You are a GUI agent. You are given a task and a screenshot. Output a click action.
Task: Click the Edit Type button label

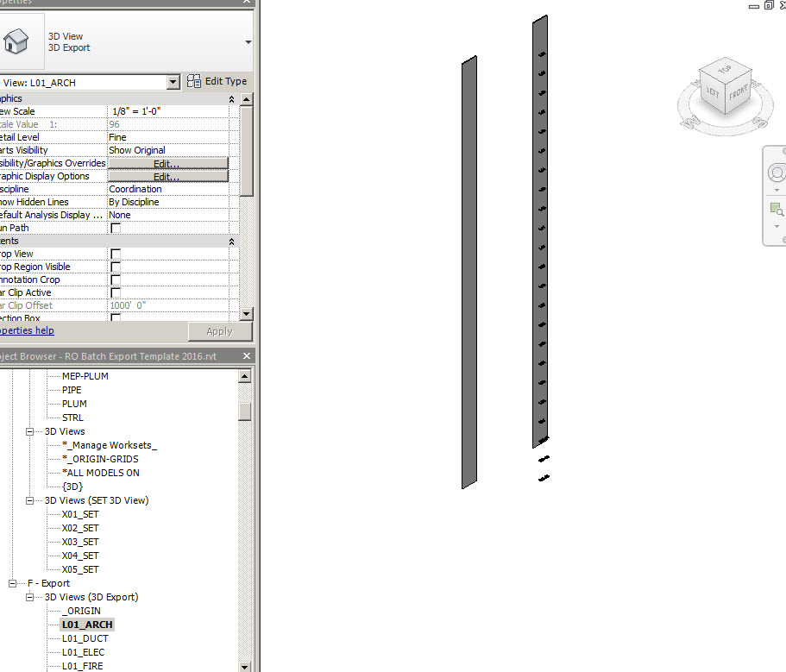click(x=225, y=81)
